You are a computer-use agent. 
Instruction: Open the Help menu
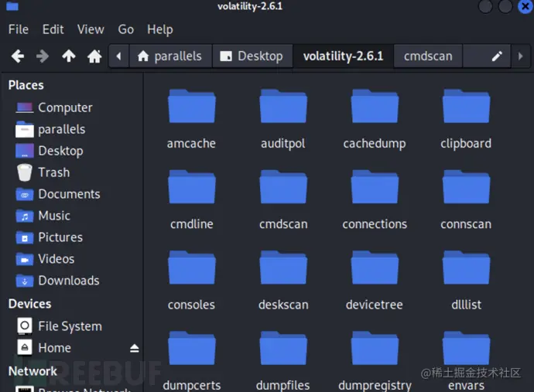(x=160, y=29)
